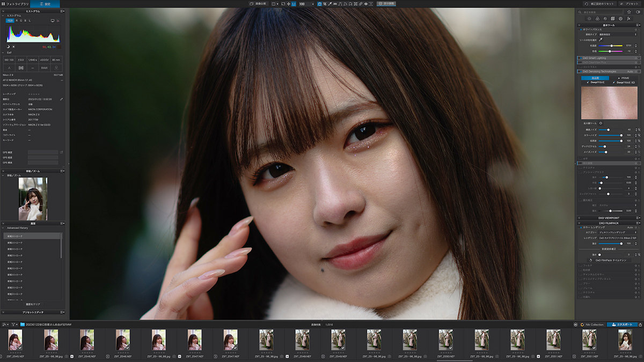Open the zoom level 100 dropdown
644x362 pixels.
(x=306, y=4)
